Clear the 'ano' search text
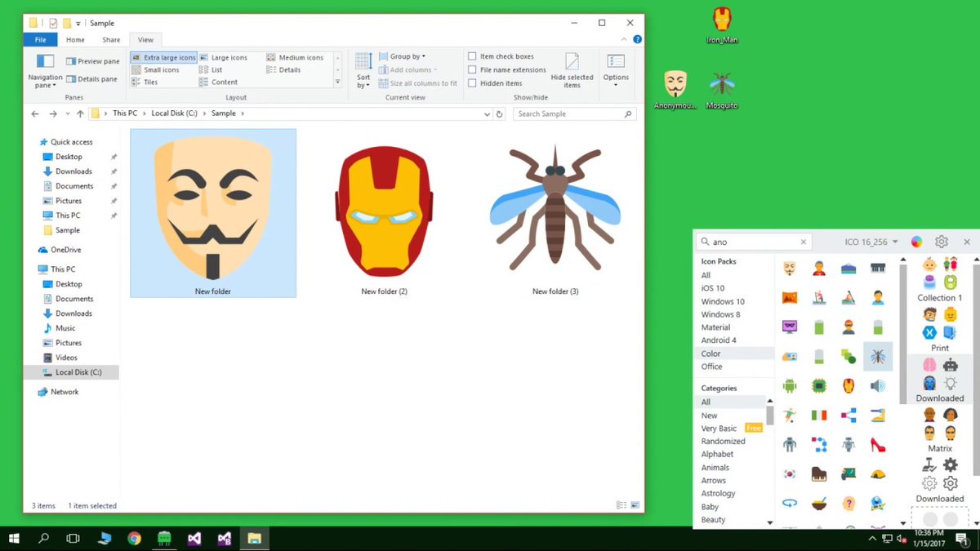This screenshot has width=980, height=551. pos(804,242)
